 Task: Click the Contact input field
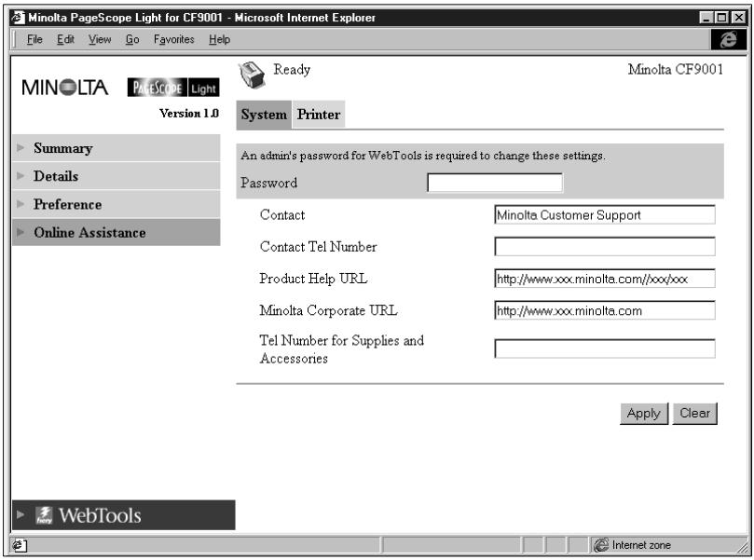pos(605,214)
